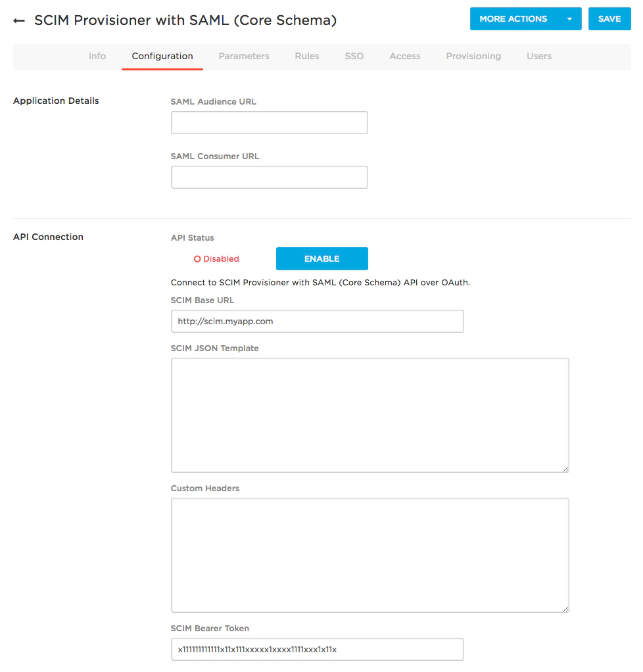Open the Provisioning tab

coord(473,56)
